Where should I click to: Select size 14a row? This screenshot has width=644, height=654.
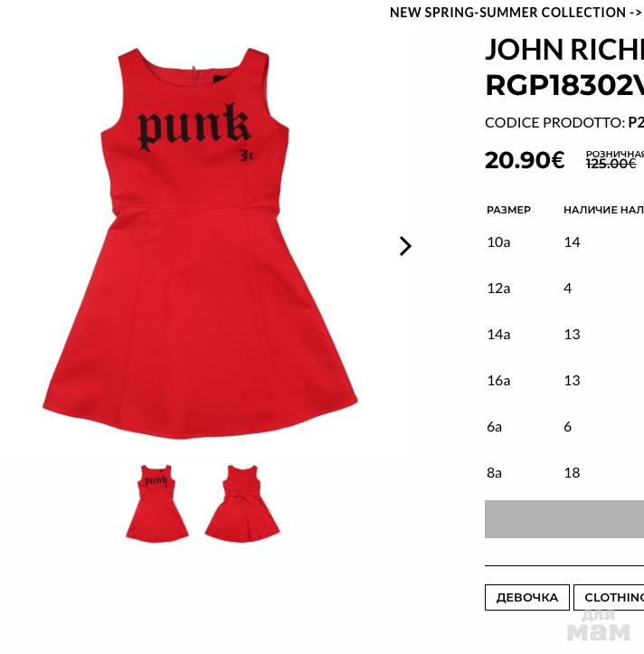coord(564,334)
